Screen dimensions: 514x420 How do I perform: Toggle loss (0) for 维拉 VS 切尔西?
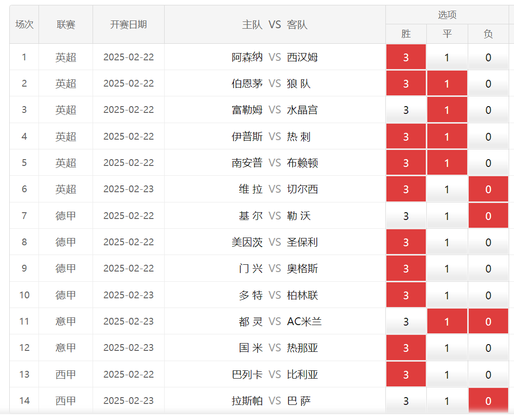pos(489,189)
